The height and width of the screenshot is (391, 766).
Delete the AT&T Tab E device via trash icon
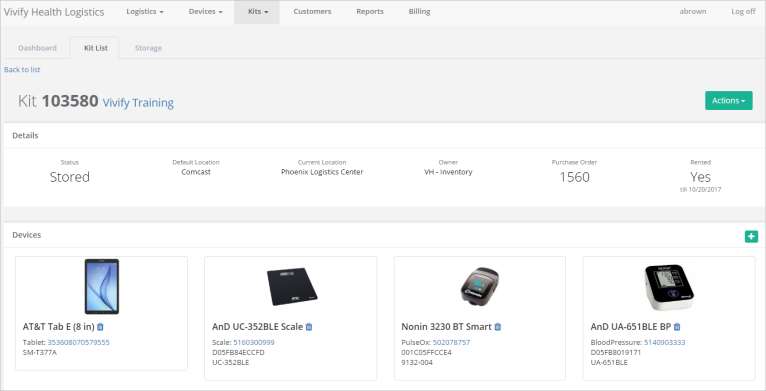(x=100, y=326)
